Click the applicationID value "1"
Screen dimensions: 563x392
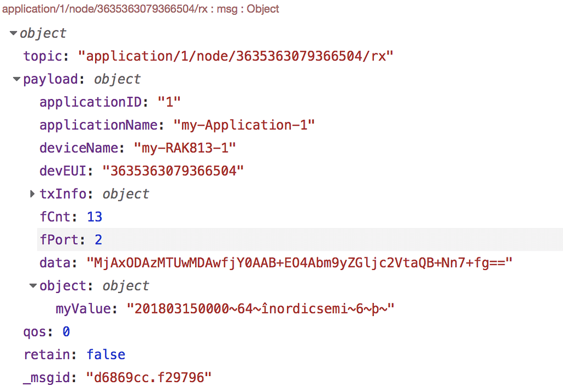(x=174, y=102)
